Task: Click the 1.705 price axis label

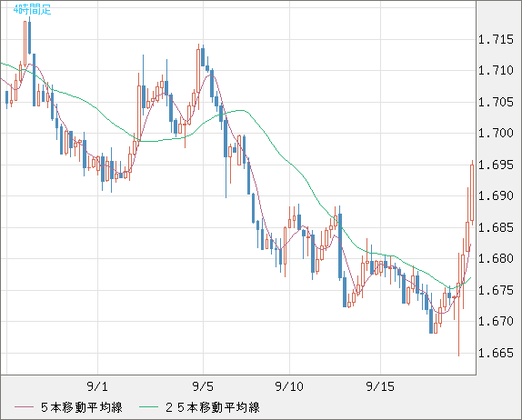Action: (x=496, y=102)
